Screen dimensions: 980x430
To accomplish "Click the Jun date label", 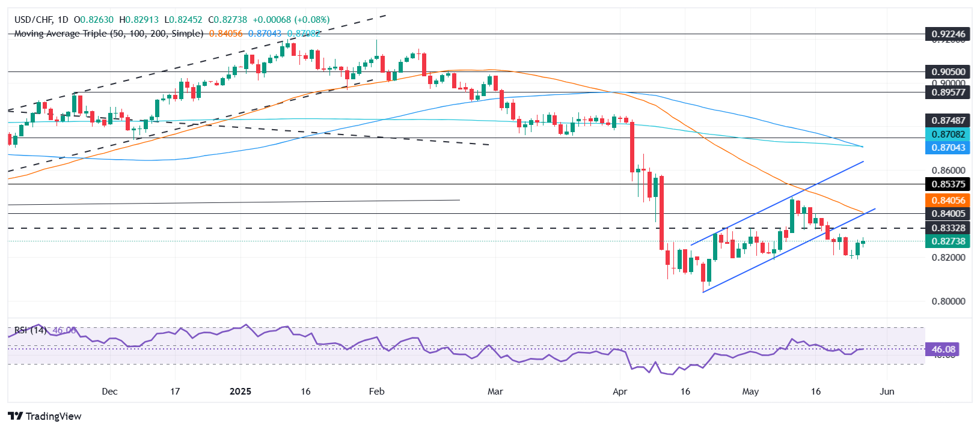I will point(887,392).
